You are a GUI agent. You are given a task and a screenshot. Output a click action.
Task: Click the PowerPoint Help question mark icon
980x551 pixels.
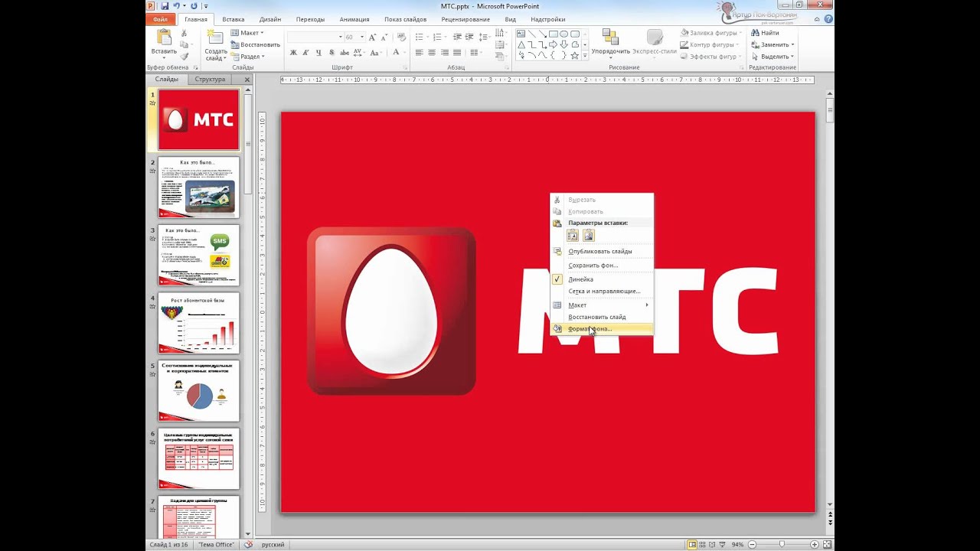click(x=828, y=19)
